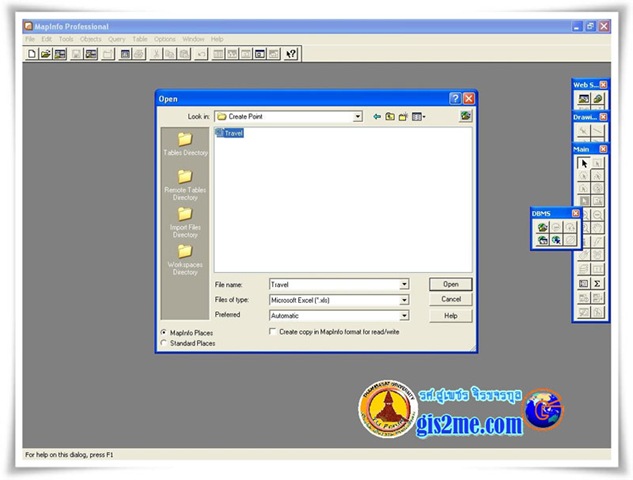Open Remote Tables Directory shortcut
The image size is (633, 480).
[185, 185]
